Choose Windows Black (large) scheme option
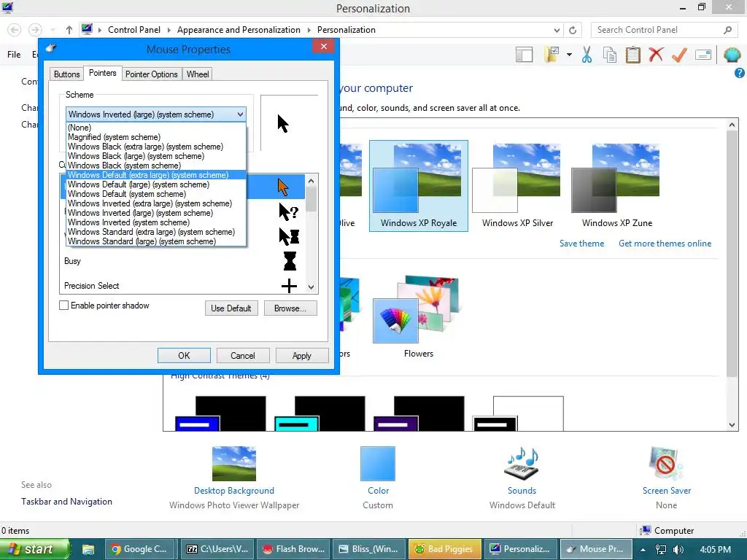The width and height of the screenshot is (747, 560). (x=156, y=156)
